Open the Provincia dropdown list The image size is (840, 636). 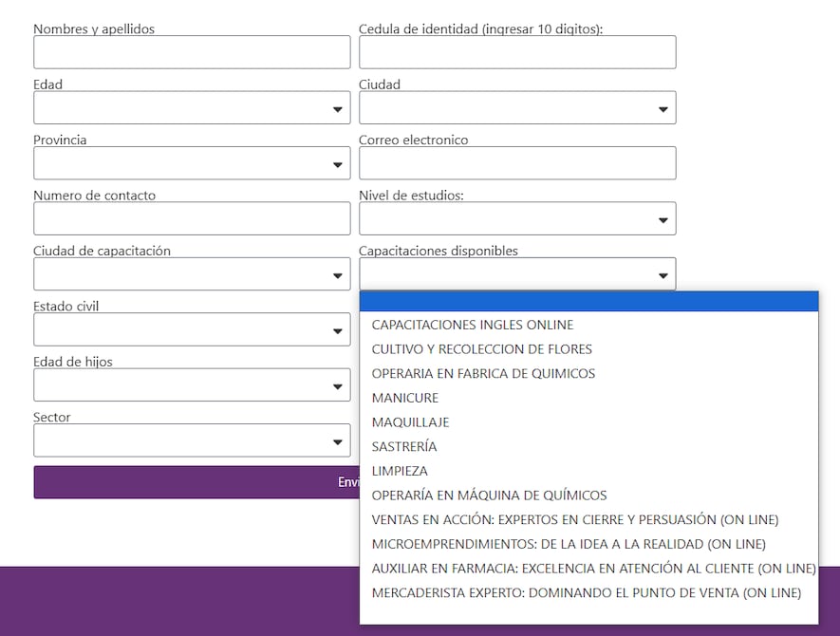192,163
